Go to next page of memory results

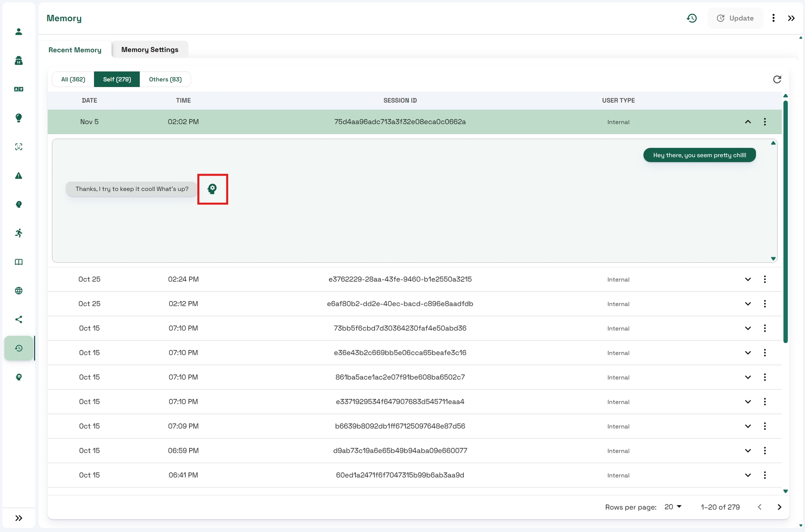779,507
